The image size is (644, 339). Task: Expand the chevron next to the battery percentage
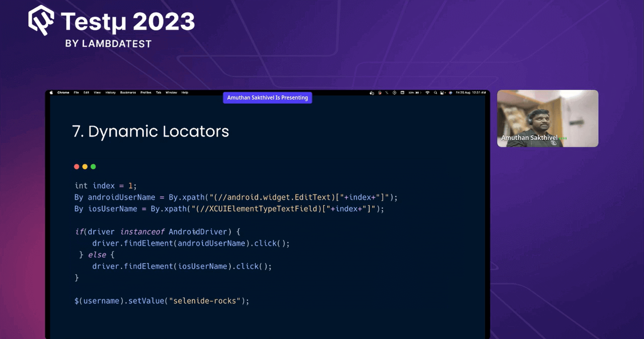(421, 93)
